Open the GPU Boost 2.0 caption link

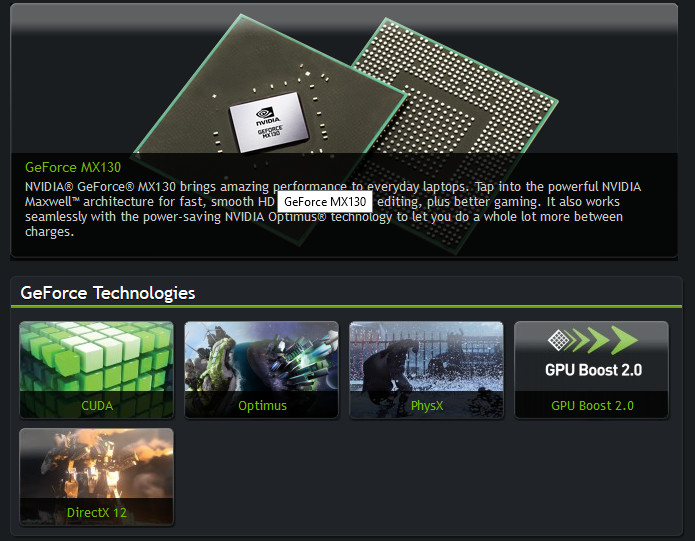(592, 405)
